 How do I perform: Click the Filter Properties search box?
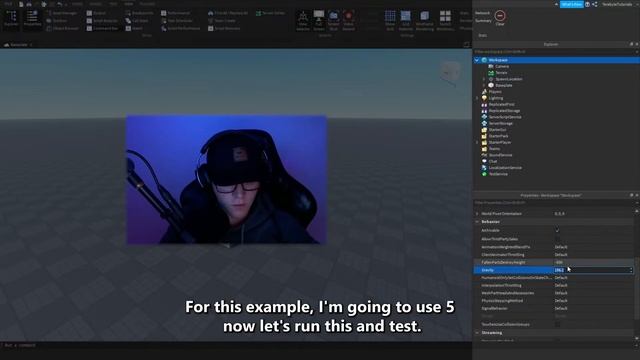(x=554, y=202)
